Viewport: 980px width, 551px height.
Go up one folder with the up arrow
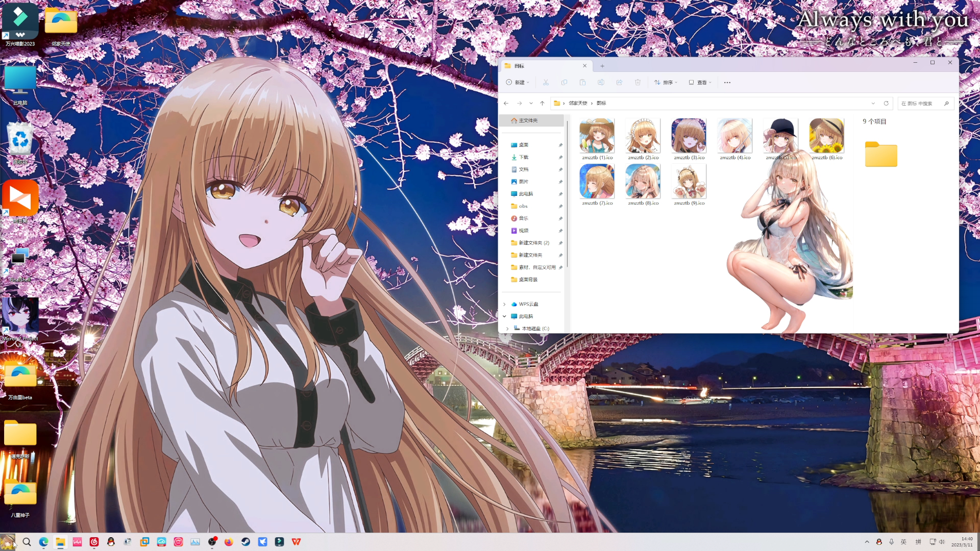[x=542, y=103]
